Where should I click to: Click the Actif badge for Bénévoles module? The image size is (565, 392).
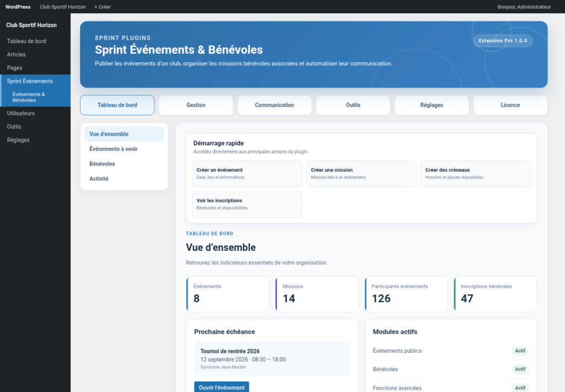point(520,369)
